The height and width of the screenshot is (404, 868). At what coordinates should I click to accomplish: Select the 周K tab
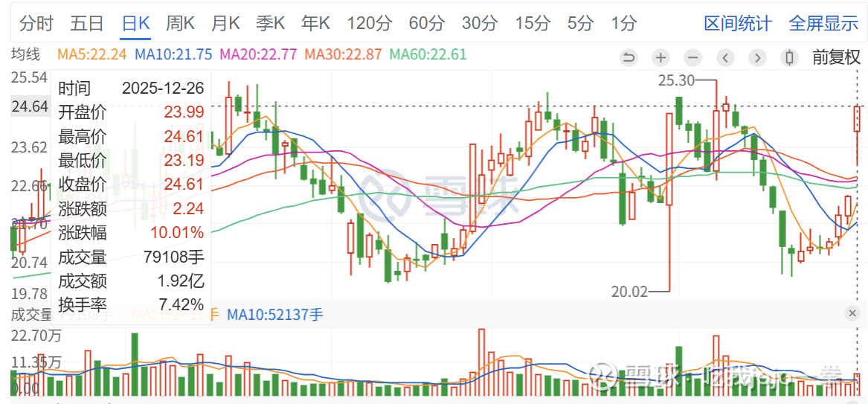tap(181, 23)
